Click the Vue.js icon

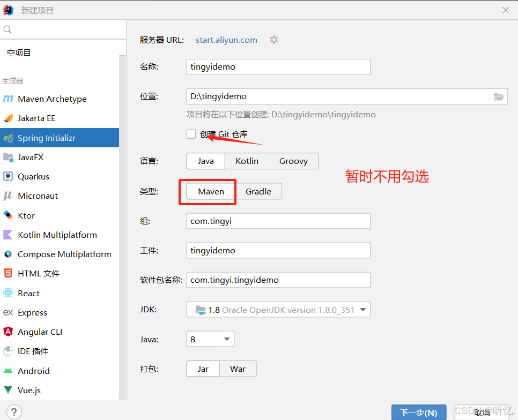point(8,390)
